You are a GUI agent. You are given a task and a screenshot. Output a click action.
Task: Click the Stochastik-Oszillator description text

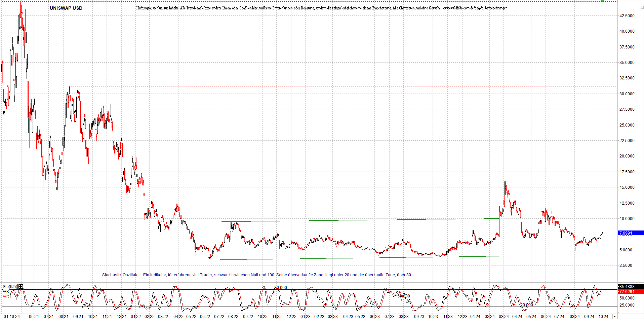tap(256, 275)
